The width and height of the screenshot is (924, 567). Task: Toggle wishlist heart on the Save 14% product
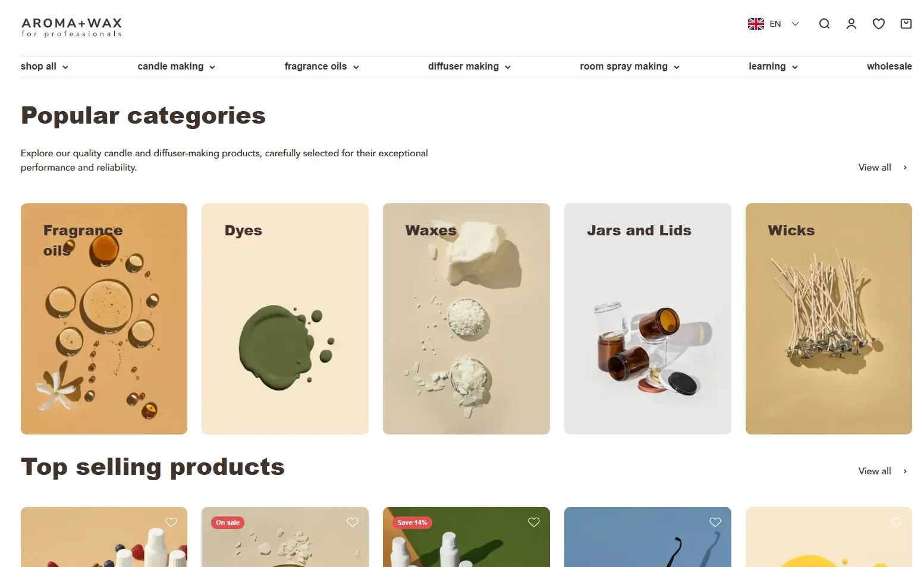[534, 522]
